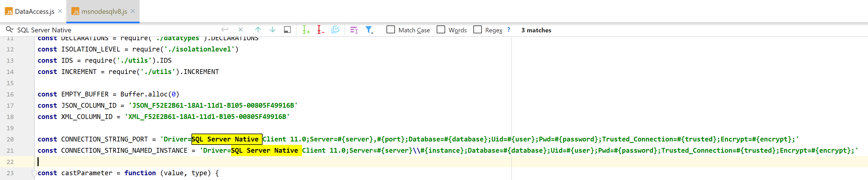This screenshot has height=180, width=868.
Task: Click EMPTY_BUFFER on line 16
Action: [85, 94]
